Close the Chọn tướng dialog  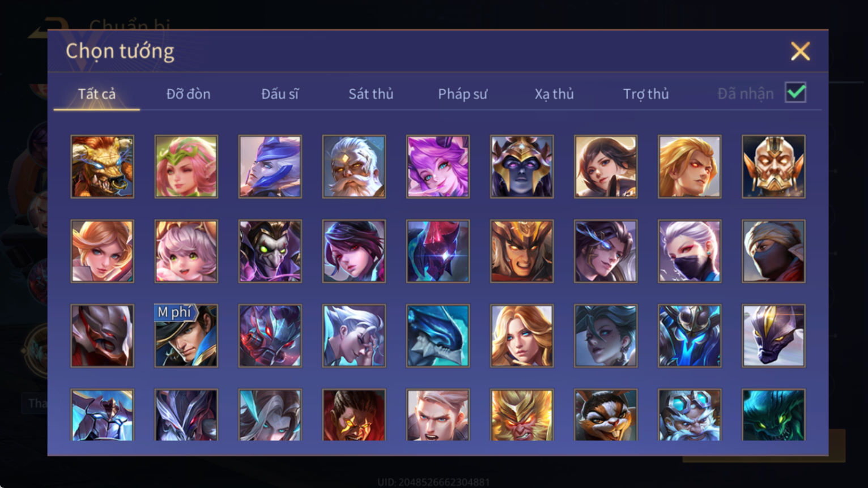pyautogui.click(x=800, y=52)
